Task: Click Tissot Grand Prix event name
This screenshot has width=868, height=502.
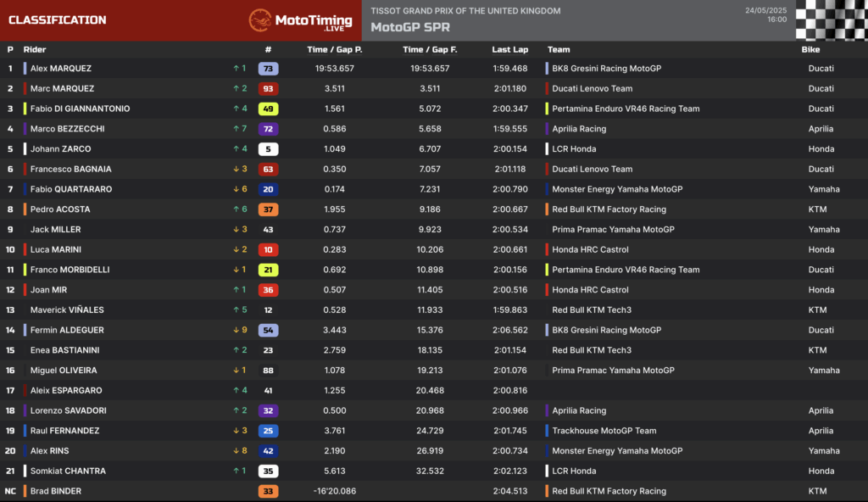Action: [465, 10]
